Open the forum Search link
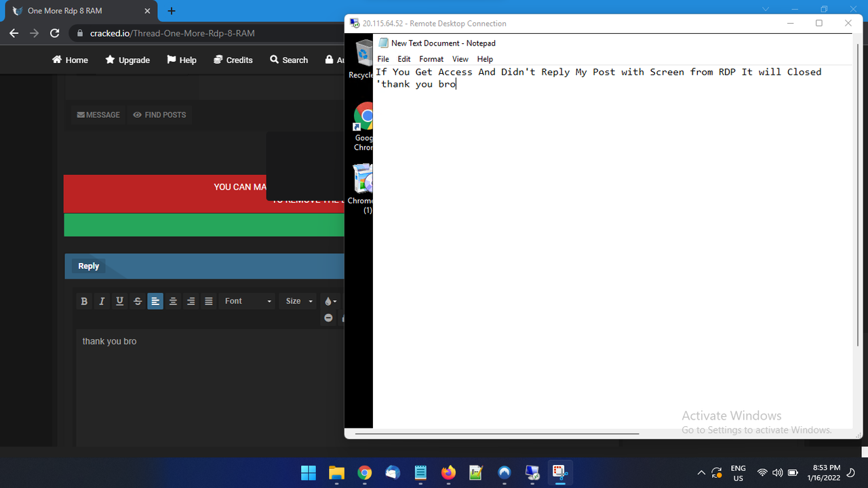 click(289, 60)
